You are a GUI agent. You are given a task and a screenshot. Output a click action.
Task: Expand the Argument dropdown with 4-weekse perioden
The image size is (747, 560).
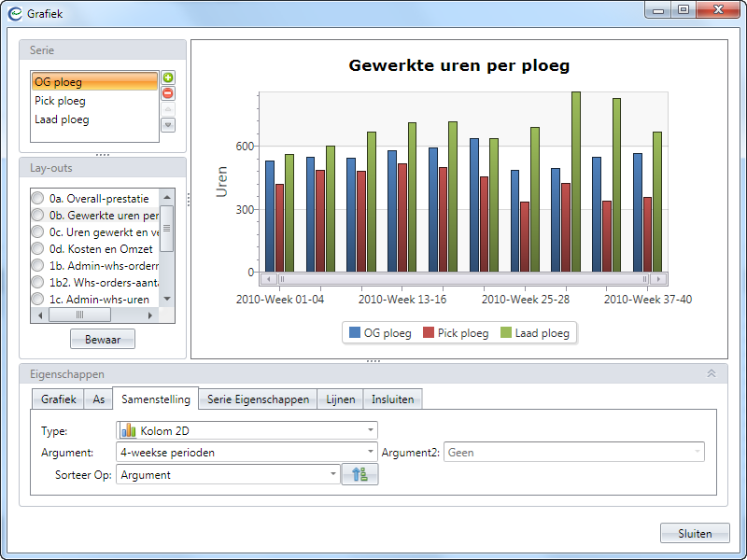click(x=247, y=453)
